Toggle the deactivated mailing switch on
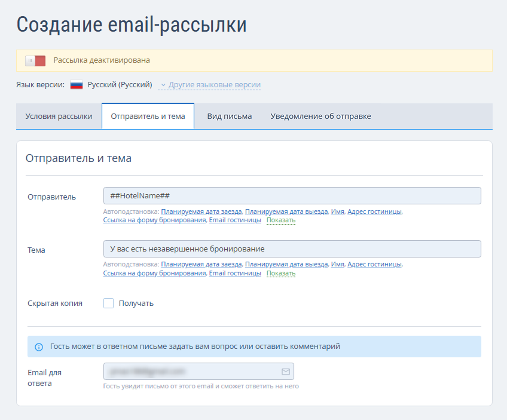Viewport: 507px width, 420px height. tap(35, 61)
